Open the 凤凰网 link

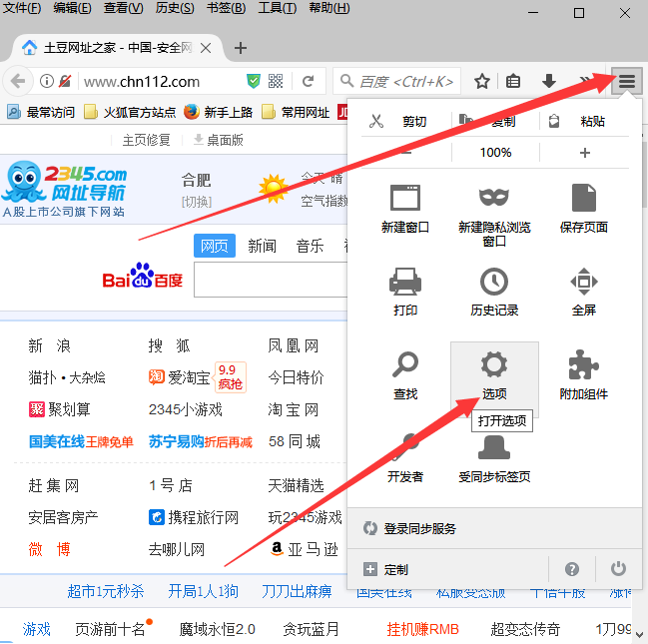click(x=294, y=345)
